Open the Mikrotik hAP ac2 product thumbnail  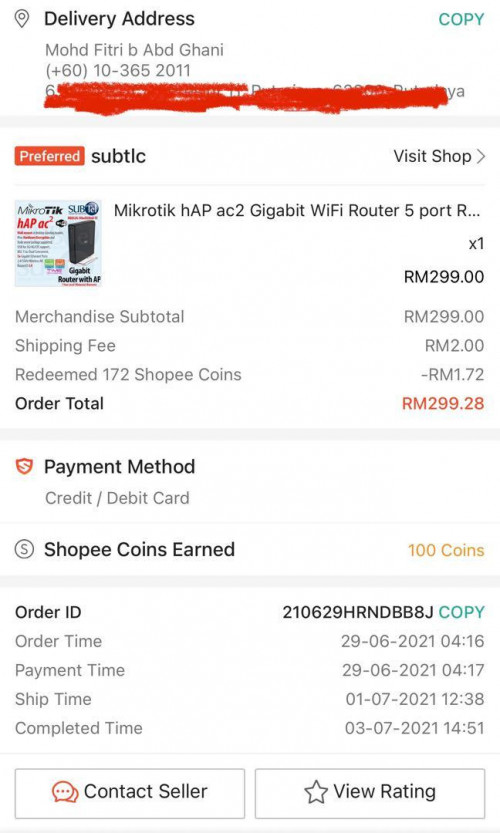tap(58, 243)
